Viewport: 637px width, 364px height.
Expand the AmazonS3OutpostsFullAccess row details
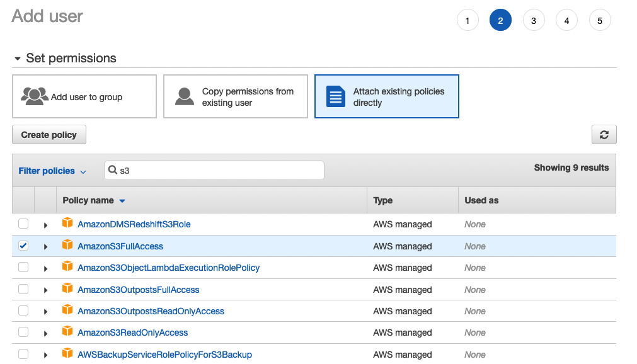45,290
